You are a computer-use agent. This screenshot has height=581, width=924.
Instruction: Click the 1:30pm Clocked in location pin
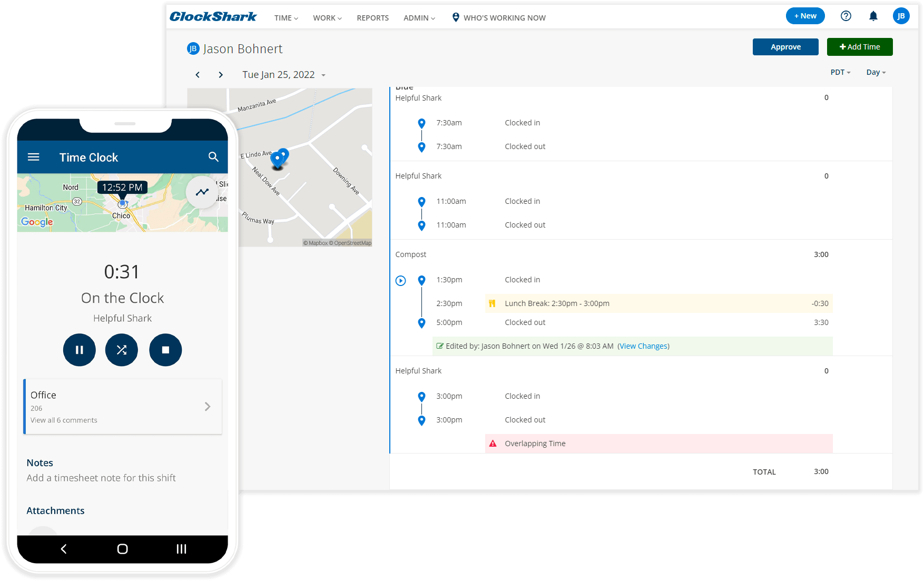coord(421,280)
